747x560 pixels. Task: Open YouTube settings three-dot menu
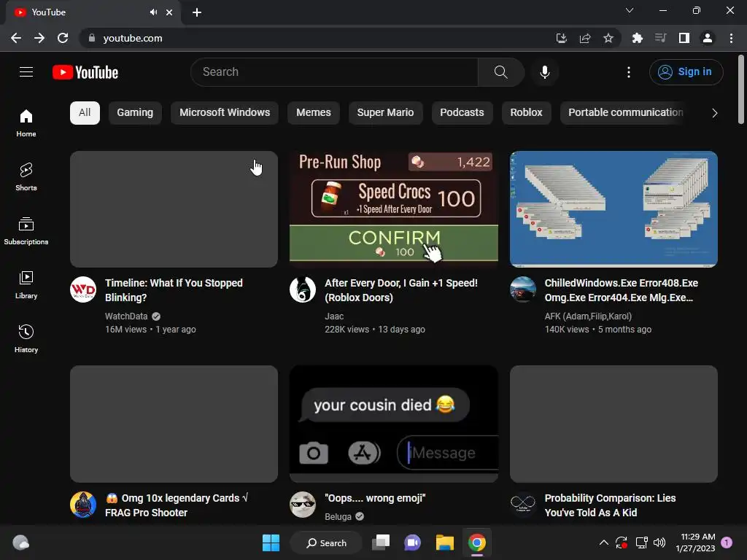coord(628,72)
